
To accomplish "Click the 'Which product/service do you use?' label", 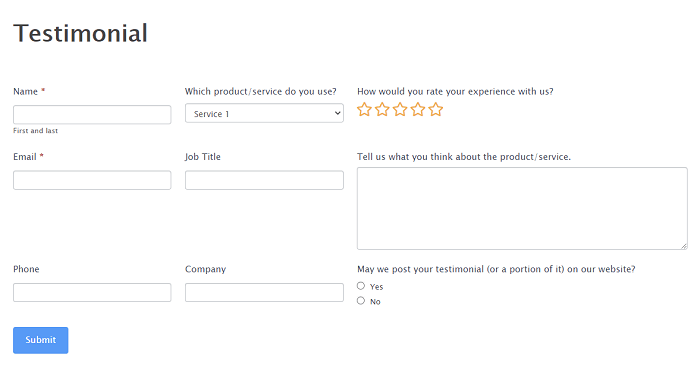I will [x=261, y=91].
